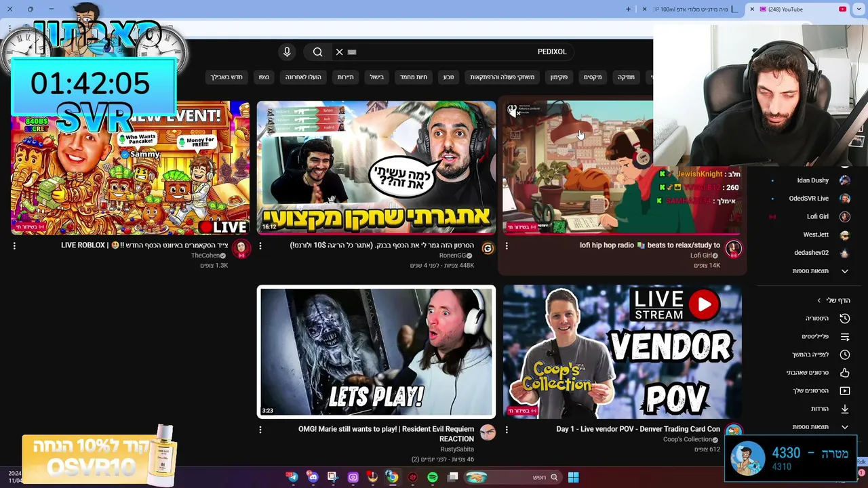This screenshot has height=488, width=868.
Task: Open Lofi Girl subscription in sidebar
Action: coord(810,217)
